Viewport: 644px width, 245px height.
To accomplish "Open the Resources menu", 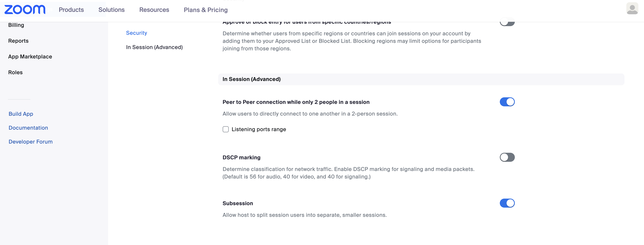I will (154, 10).
